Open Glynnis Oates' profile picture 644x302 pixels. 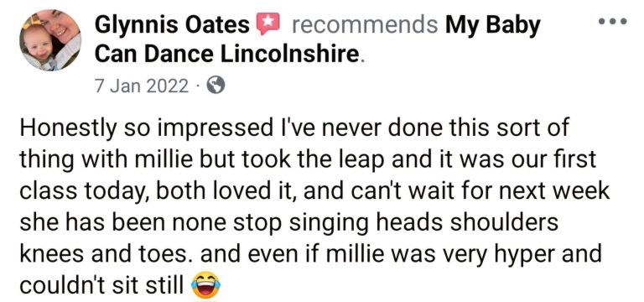pyautogui.click(x=50, y=40)
